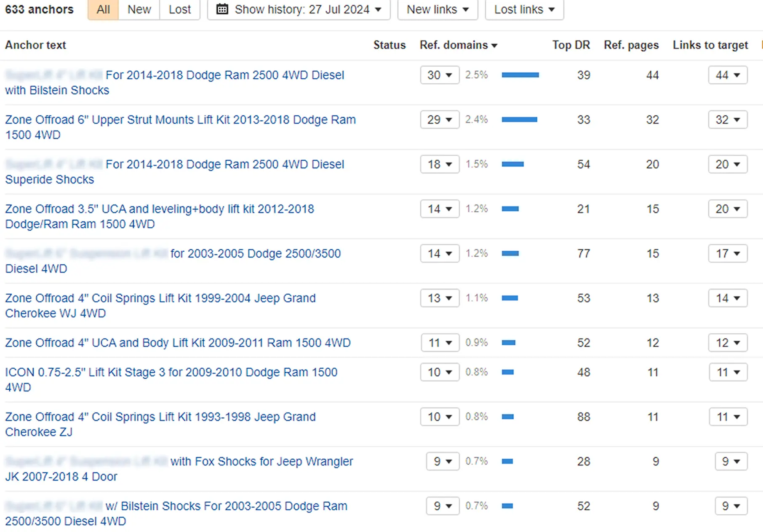
Task: Click the Anchor text column header
Action: point(35,45)
